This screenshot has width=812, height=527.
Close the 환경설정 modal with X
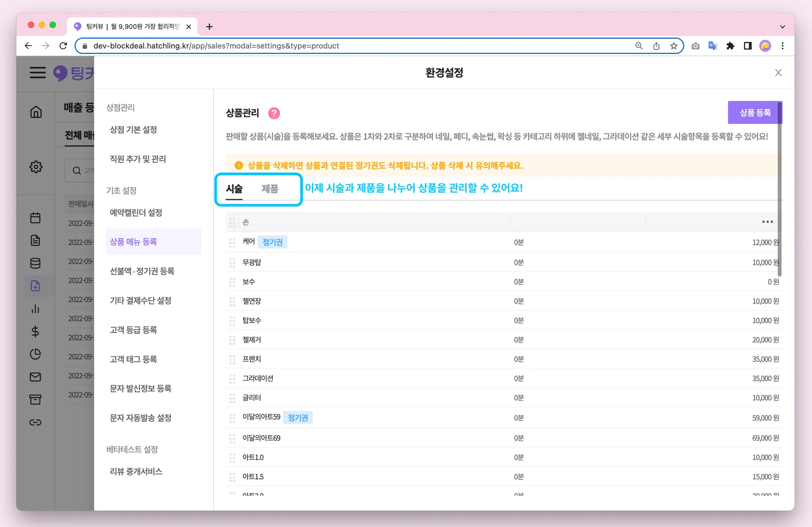pyautogui.click(x=778, y=73)
